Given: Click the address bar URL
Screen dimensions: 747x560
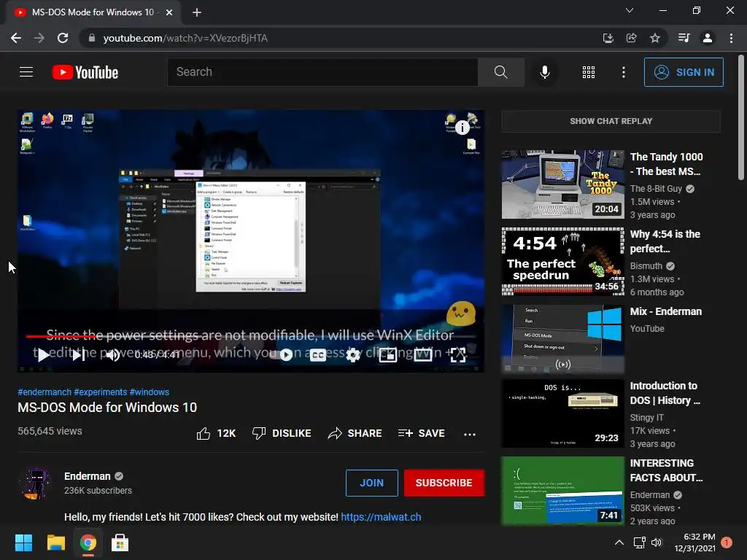Looking at the screenshot, I should click(x=185, y=38).
